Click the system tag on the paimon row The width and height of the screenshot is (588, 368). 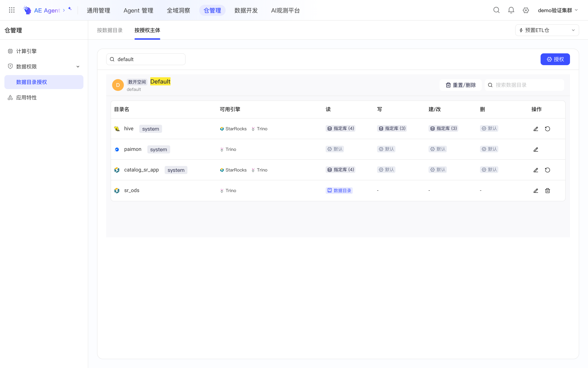(x=158, y=149)
